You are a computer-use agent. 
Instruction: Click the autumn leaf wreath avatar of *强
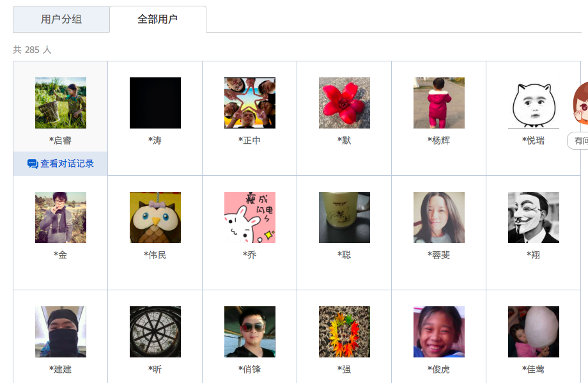tap(344, 332)
